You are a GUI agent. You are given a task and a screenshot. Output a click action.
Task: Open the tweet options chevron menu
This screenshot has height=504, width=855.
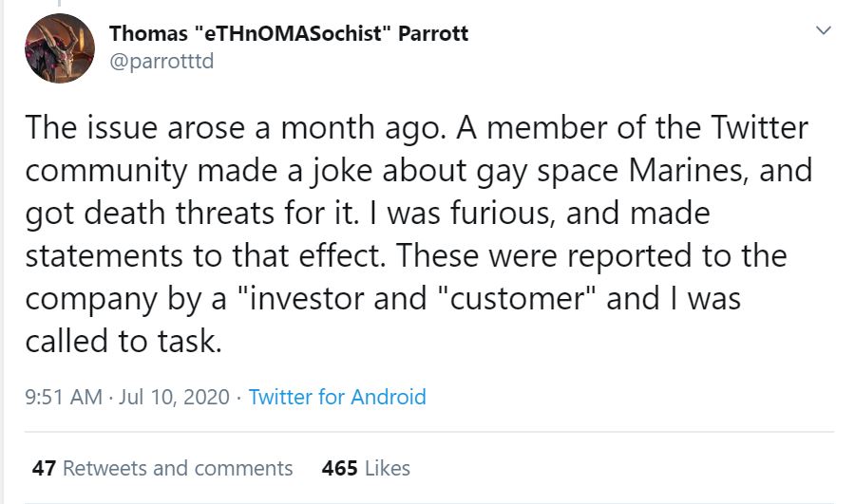[824, 31]
